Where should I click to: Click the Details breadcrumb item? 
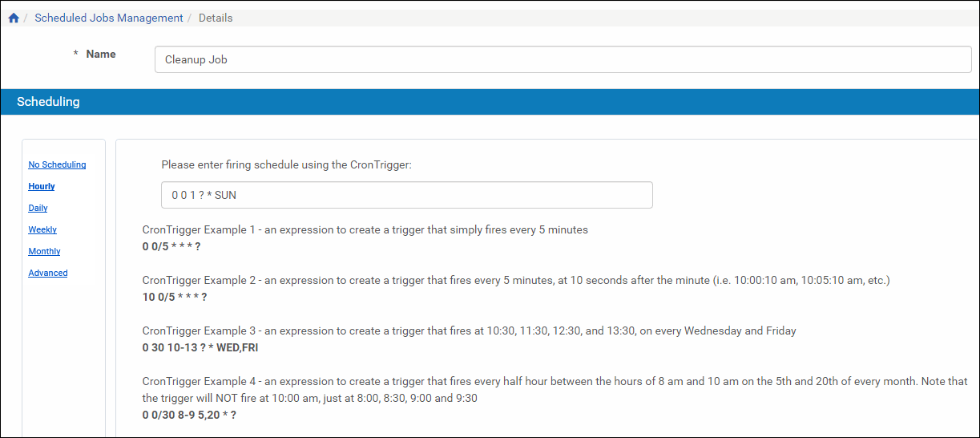[x=216, y=18]
